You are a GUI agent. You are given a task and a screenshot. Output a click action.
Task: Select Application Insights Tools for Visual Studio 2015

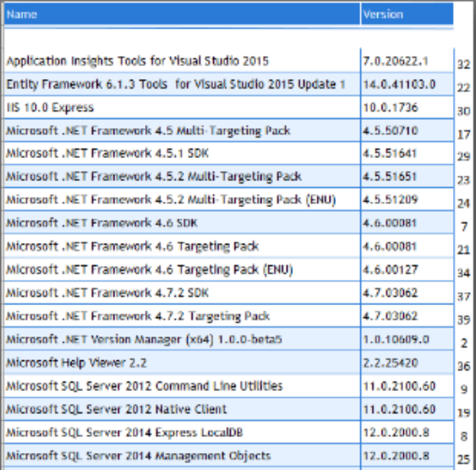(137, 61)
